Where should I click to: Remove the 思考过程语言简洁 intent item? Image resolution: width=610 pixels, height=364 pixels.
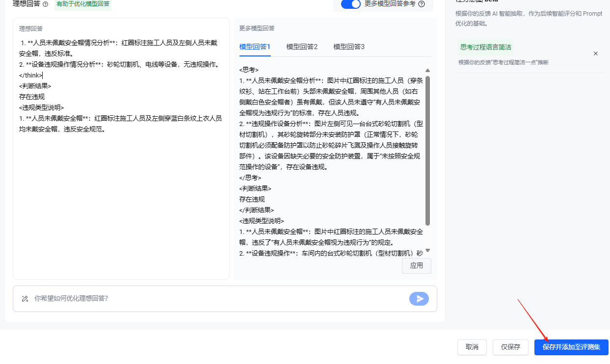[596, 53]
